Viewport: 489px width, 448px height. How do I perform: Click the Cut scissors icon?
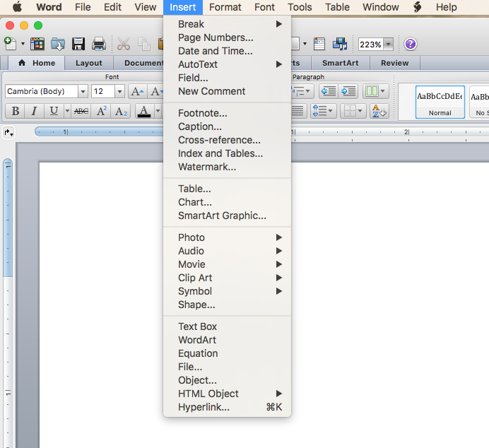tap(124, 44)
